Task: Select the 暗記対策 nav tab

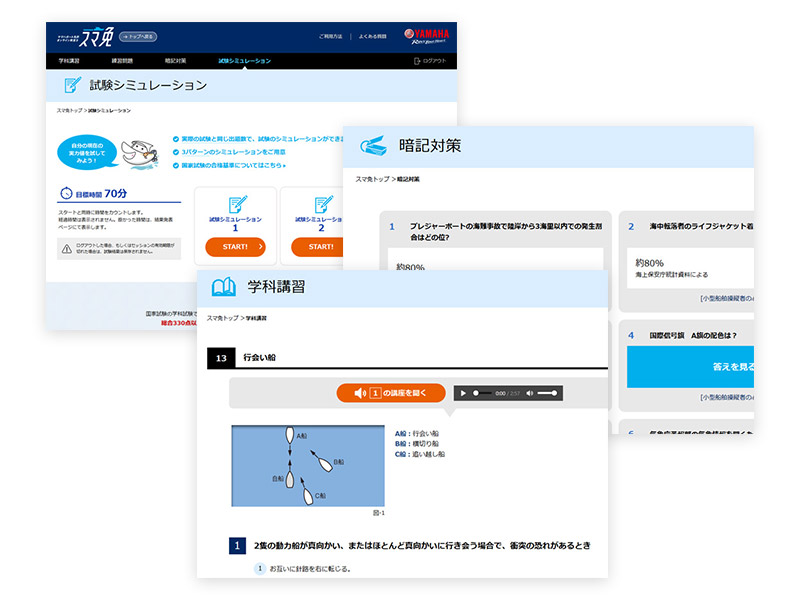Action: (175, 61)
